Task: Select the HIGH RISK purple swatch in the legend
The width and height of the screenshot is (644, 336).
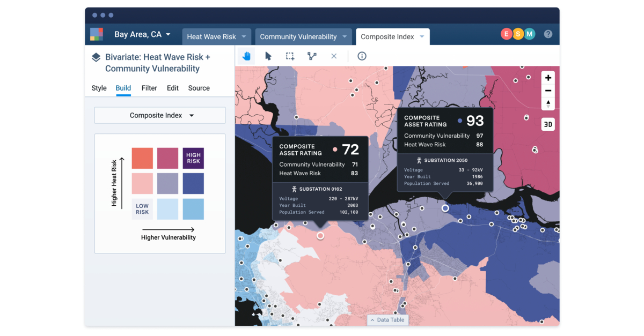Action: tap(193, 158)
